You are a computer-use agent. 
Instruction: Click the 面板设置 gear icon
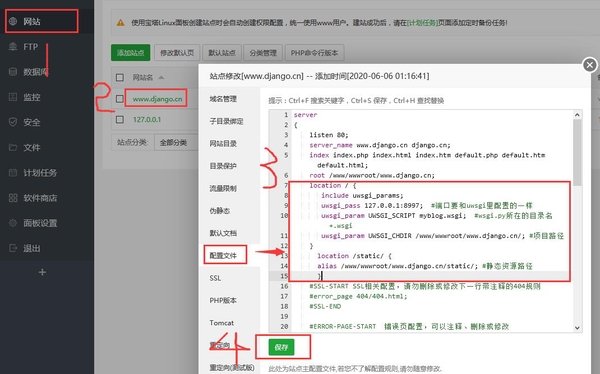13,223
